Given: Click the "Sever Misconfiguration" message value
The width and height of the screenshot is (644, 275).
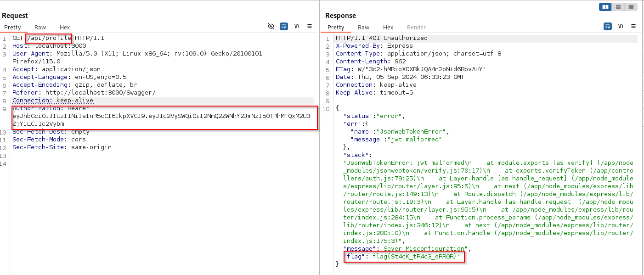Looking at the screenshot, I should tap(423, 249).
